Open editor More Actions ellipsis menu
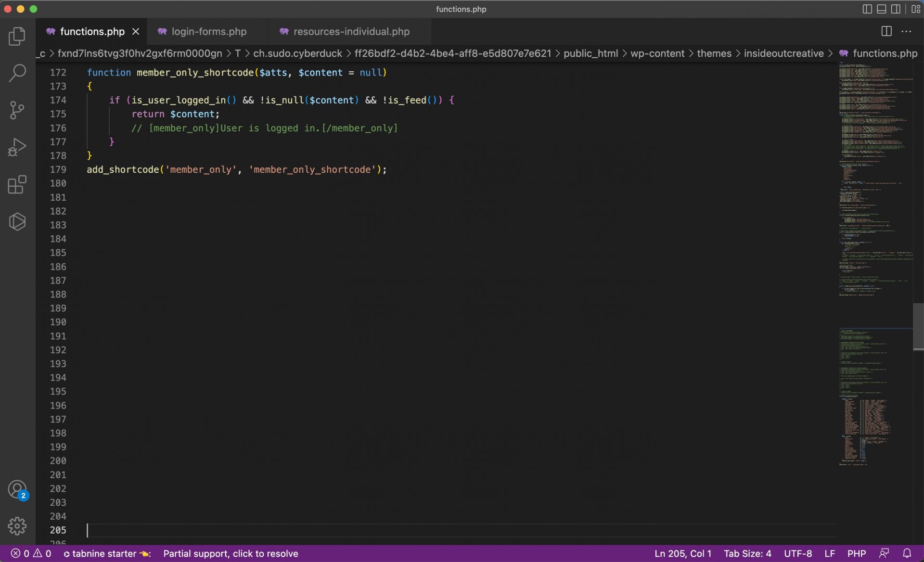 click(x=906, y=31)
